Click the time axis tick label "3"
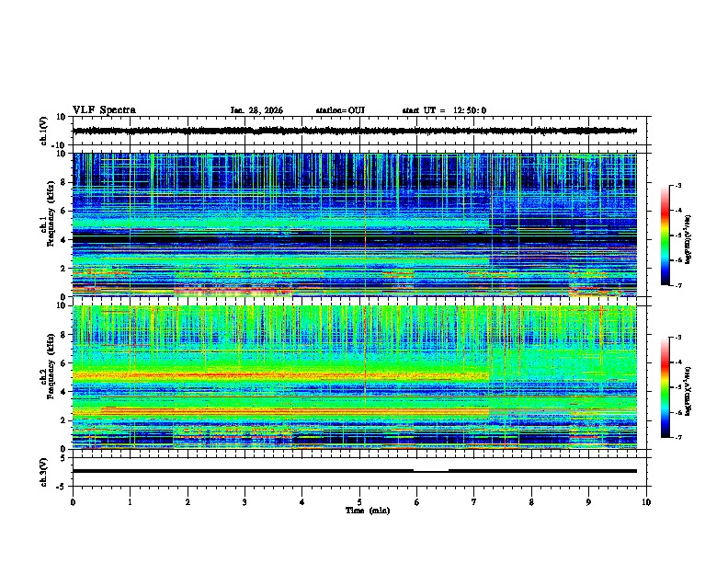This screenshot has height=563, width=728. click(245, 502)
